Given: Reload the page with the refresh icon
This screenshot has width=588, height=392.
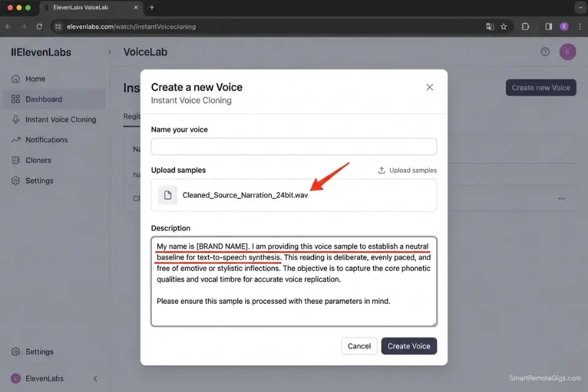Looking at the screenshot, I should (x=39, y=26).
